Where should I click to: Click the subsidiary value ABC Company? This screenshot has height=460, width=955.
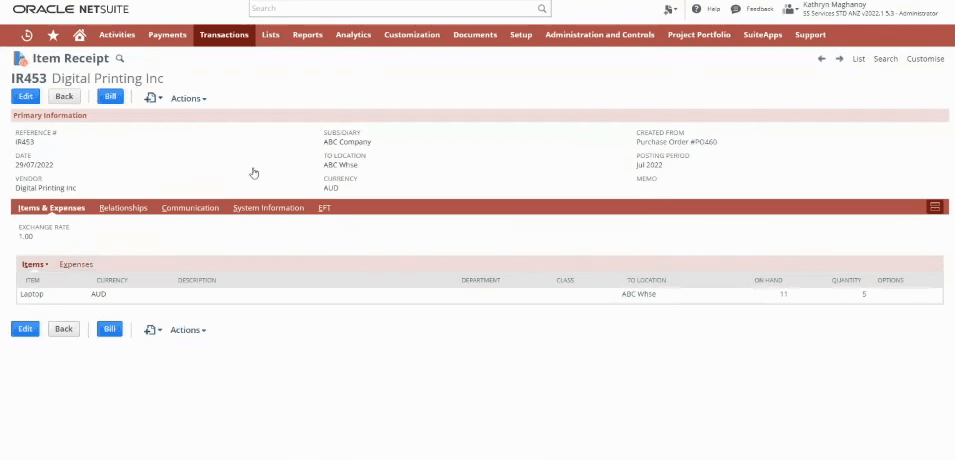pyautogui.click(x=347, y=142)
